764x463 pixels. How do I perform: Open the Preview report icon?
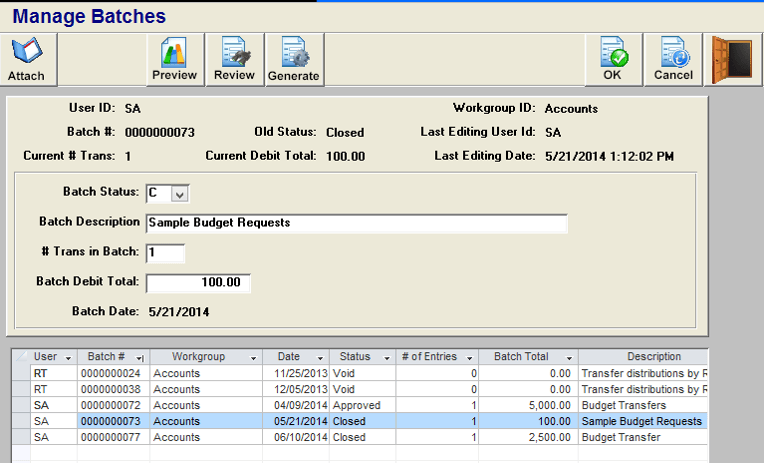point(174,52)
